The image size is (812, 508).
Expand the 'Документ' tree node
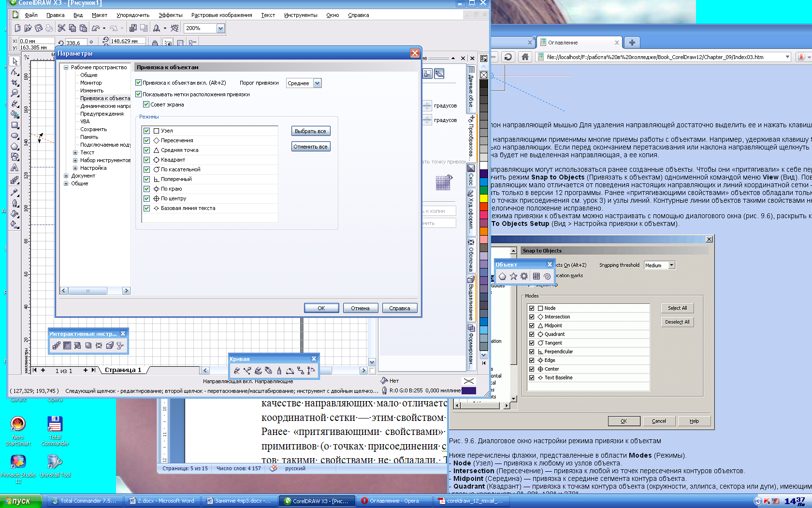coord(66,176)
